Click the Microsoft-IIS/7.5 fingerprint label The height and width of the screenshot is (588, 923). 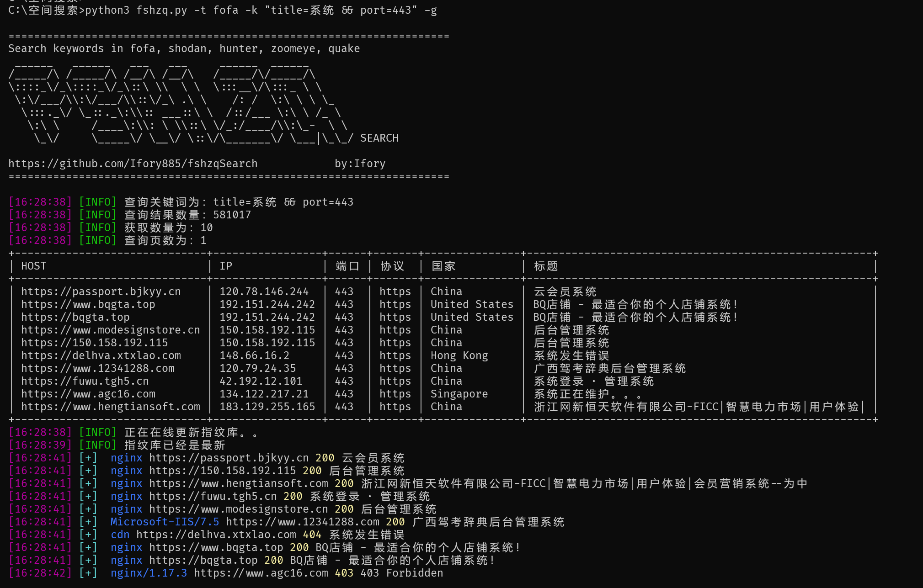click(x=165, y=522)
